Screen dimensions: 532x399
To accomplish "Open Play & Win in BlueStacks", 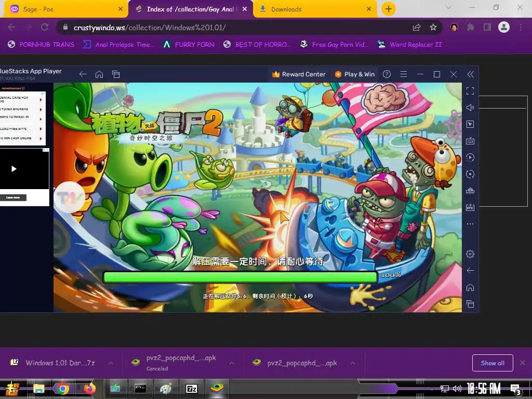I will [354, 74].
